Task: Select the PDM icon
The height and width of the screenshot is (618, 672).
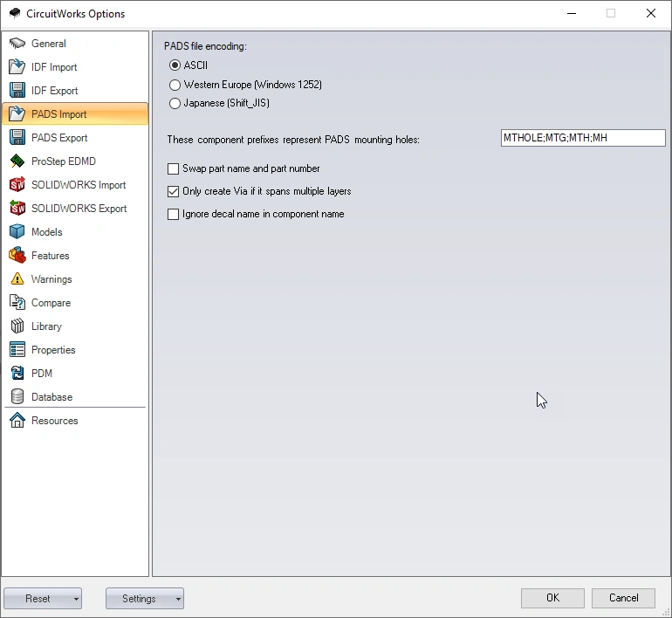Action: 17,374
